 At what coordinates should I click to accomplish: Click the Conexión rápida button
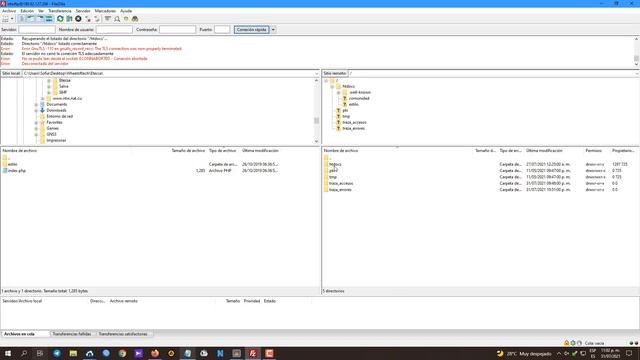pos(251,29)
